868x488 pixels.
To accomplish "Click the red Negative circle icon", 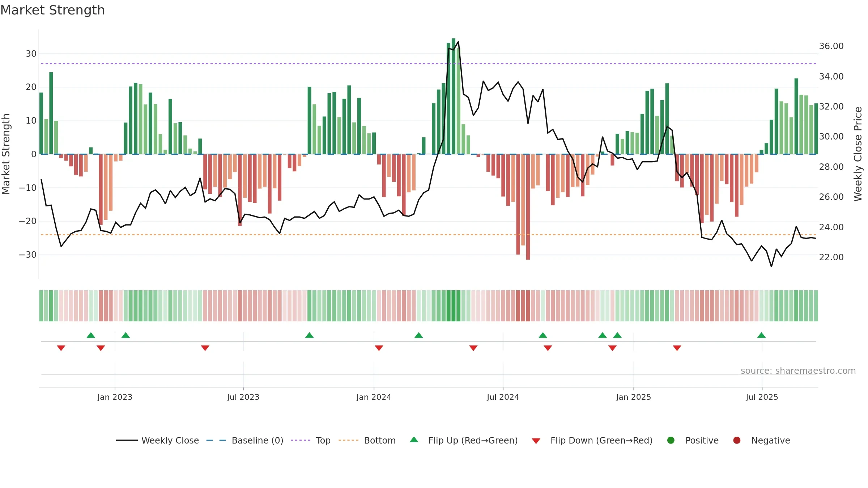I will coord(737,440).
